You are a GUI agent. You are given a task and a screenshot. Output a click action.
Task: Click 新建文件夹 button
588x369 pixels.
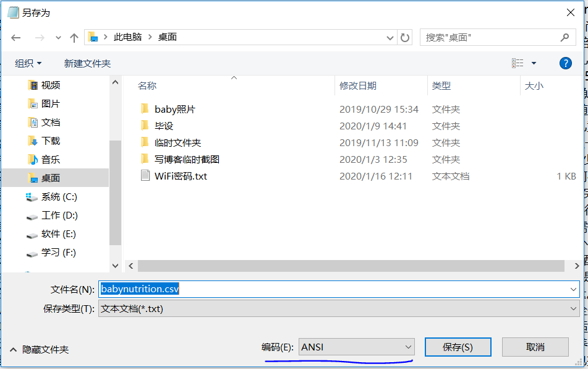click(x=87, y=63)
